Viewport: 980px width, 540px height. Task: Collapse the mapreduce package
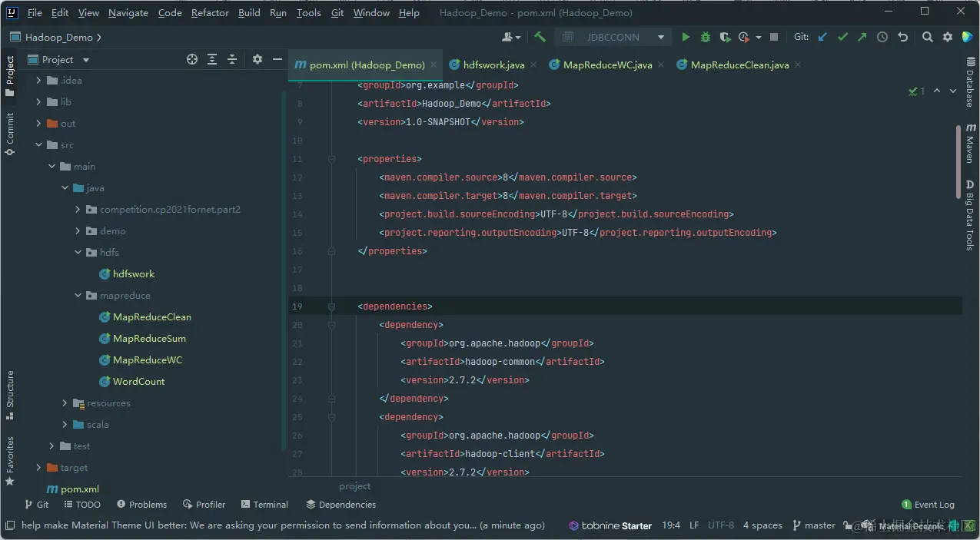point(78,296)
